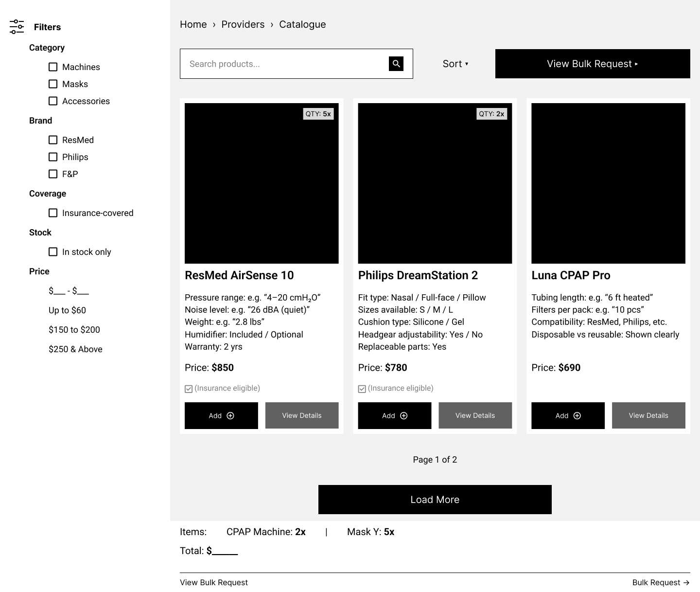Open the Sort dropdown
Screen dimensions: 700x592
[455, 64]
